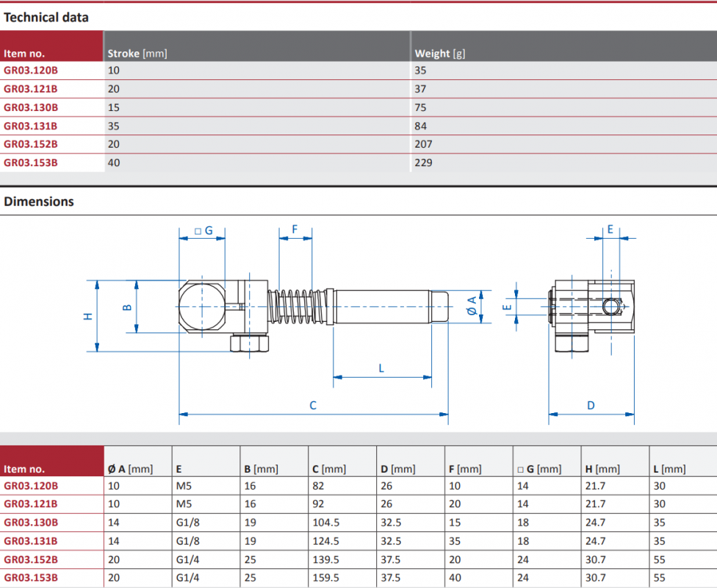
Task: Click the H value 21.7 for GR03.121B
Action: click(x=595, y=503)
